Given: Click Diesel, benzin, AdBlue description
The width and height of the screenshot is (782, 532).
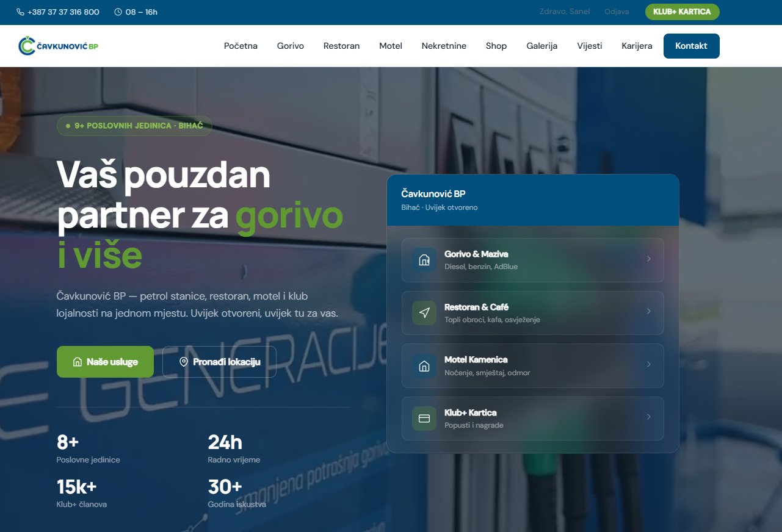Looking at the screenshot, I should pyautogui.click(x=481, y=267).
